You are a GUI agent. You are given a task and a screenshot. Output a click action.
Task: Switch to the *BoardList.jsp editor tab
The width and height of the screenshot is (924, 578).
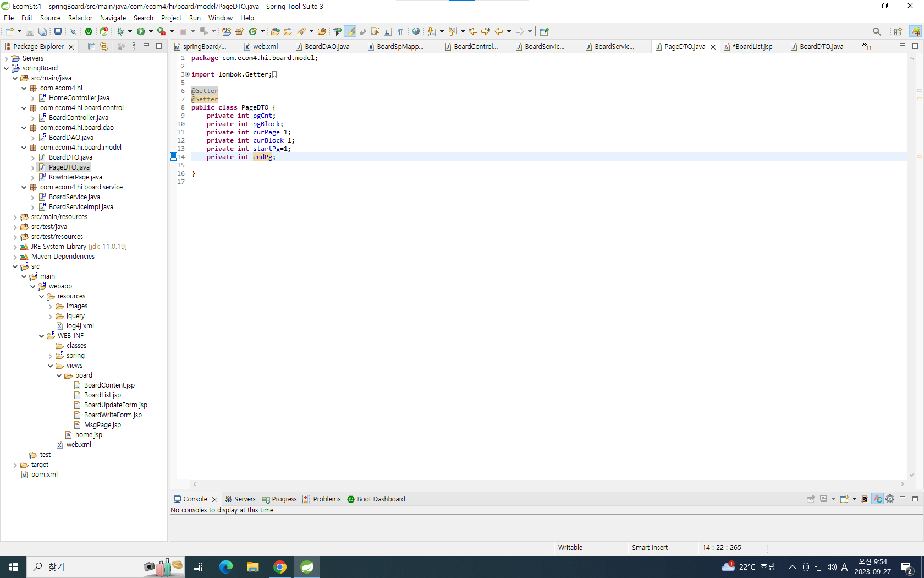pos(749,47)
